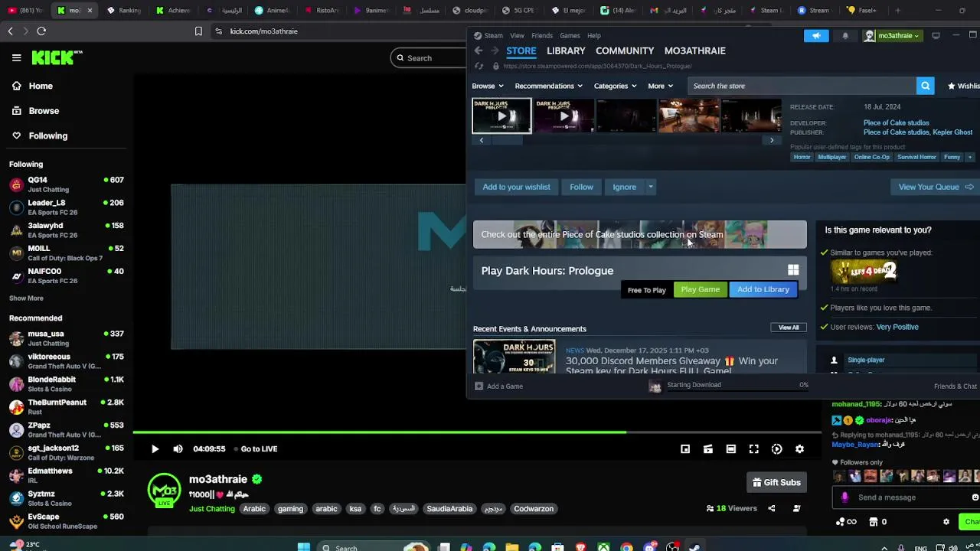Open Xbox app from the taskbar
The width and height of the screenshot is (980, 551).
pyautogui.click(x=603, y=547)
